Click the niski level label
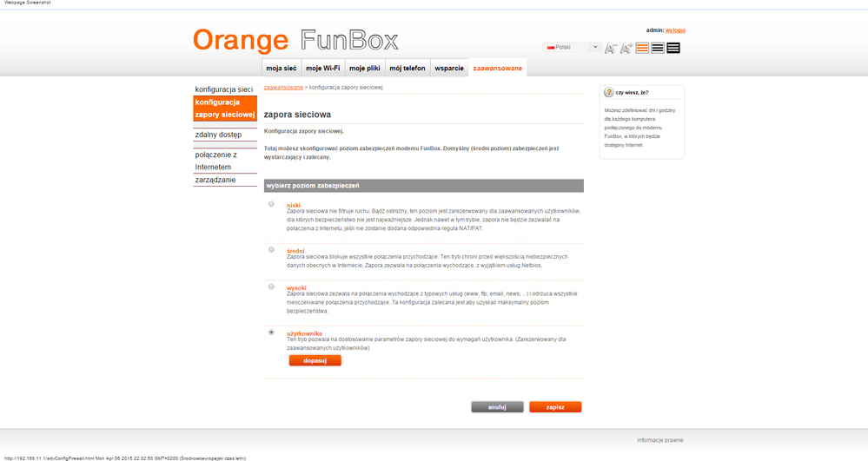 click(x=294, y=205)
